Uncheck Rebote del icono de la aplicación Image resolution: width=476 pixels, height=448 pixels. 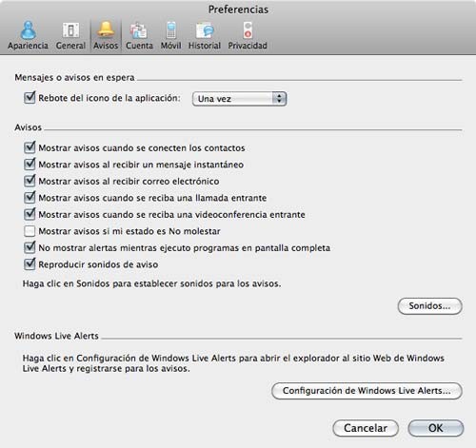[30, 98]
